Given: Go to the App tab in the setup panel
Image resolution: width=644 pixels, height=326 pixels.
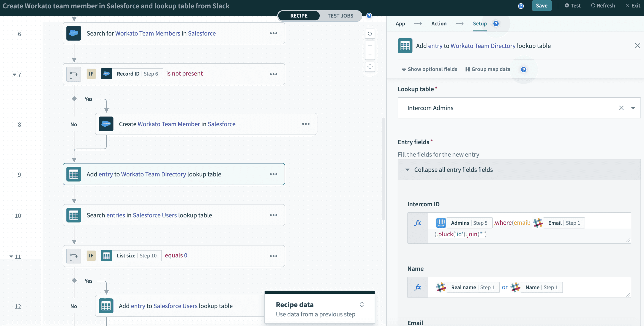Looking at the screenshot, I should tap(400, 24).
